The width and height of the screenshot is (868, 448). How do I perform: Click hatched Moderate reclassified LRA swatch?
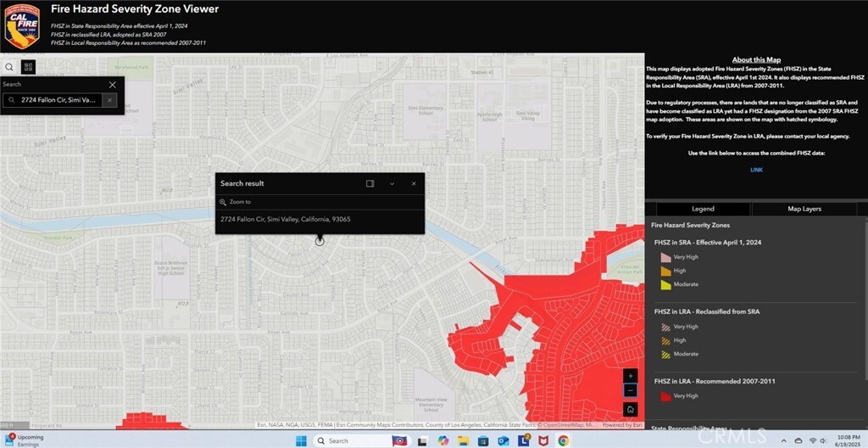point(666,355)
